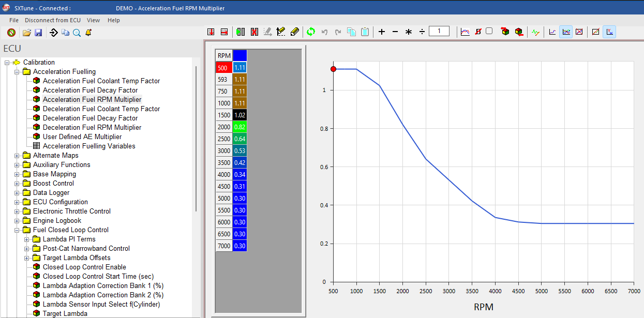Viewport: 644px width, 318px height.
Task: Collapse the Acceleration Fuelling folder
Action: (17, 72)
